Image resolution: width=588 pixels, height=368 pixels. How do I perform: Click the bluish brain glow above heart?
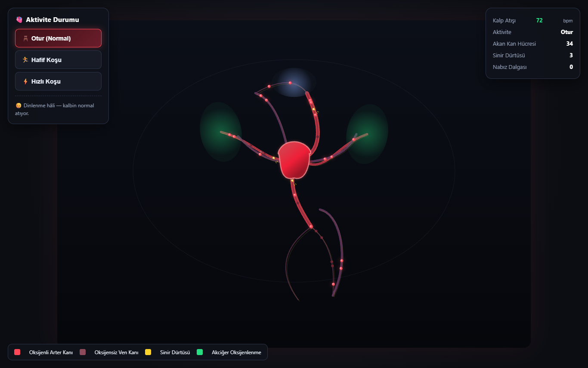coord(294,82)
